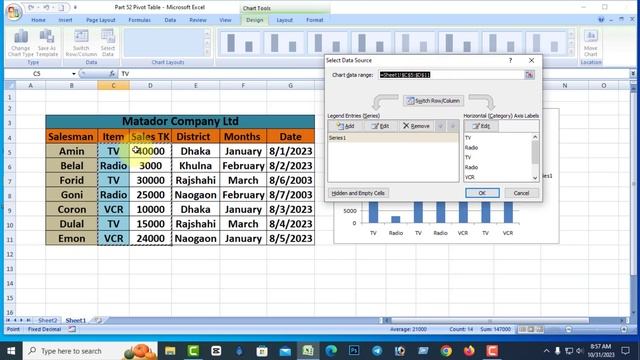Open the Mail app from taskbar
Viewport: 640px width, 360px height.
(x=285, y=351)
